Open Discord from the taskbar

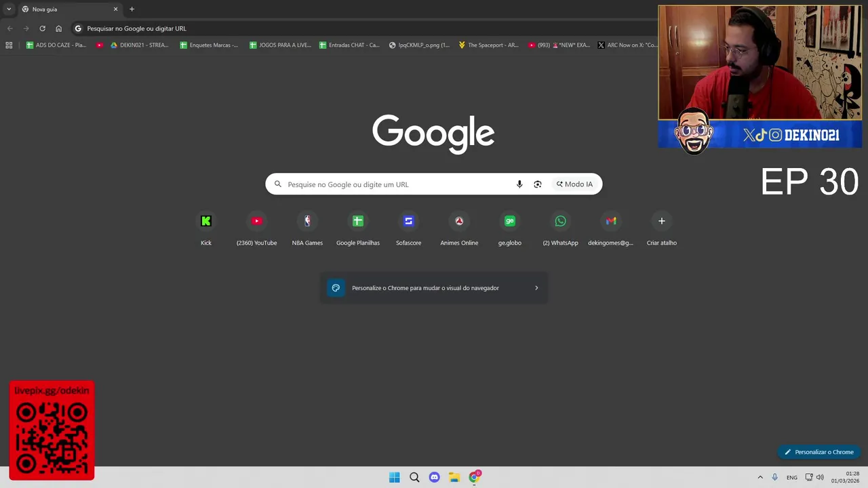tap(434, 477)
